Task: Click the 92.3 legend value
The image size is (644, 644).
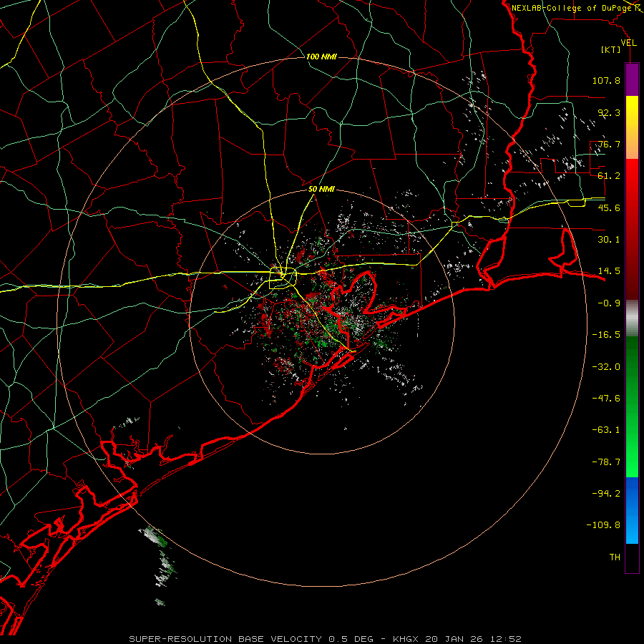Action: pos(609,112)
